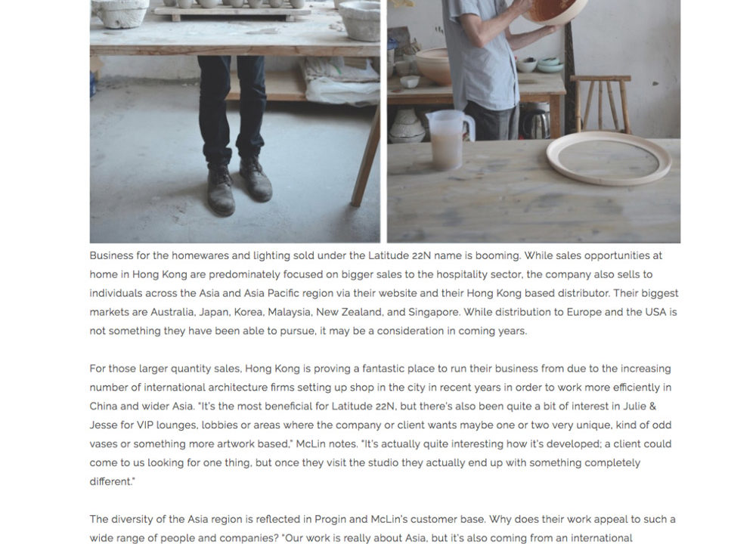756x544 pixels.
Task: Click the paragraph starting 'The diversity of the Asia region'
Action: pos(383,529)
